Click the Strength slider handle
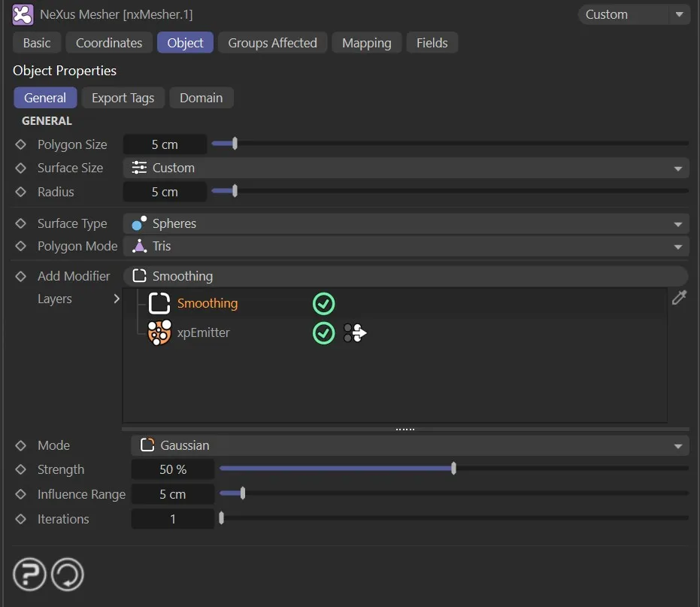Image resolution: width=700 pixels, height=607 pixels. (453, 469)
